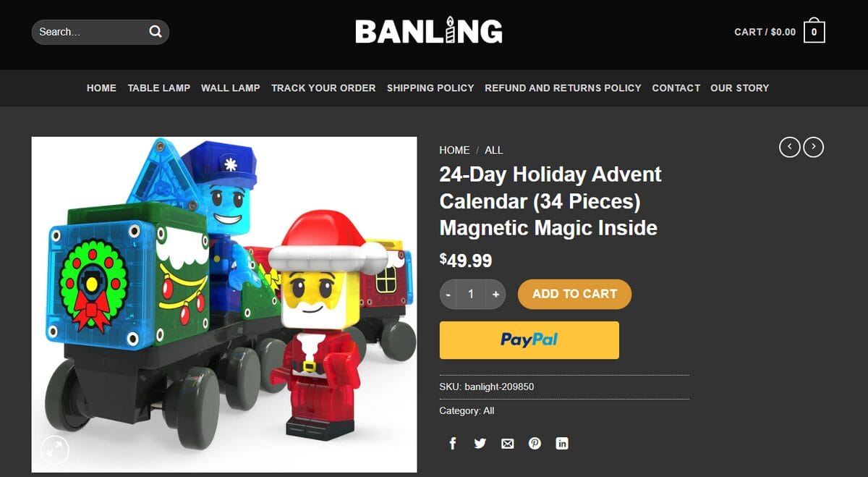
Task: Share product on LinkedIn
Action: (562, 444)
